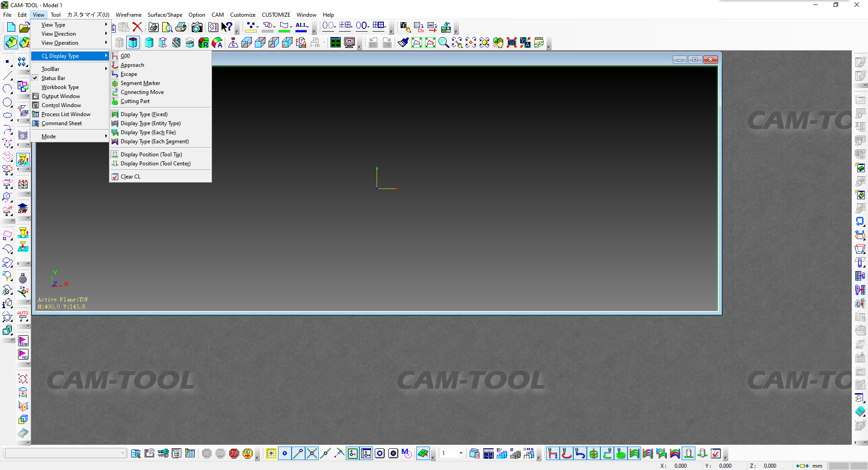Click the paintbrush redraw icon
Image resolution: width=868 pixels, height=470 pixels.
pyautogui.click(x=403, y=43)
